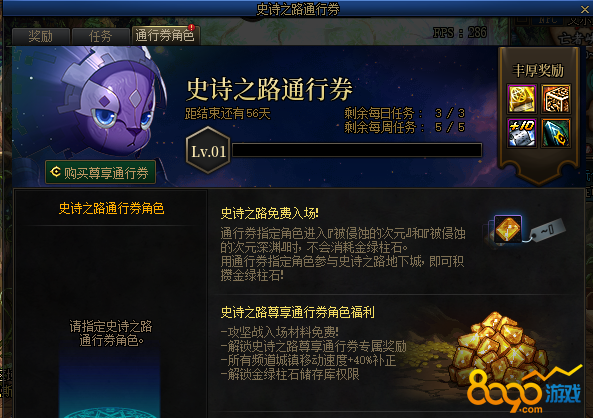Click the 8090 游戏 watermark logo
This screenshot has width=593, height=418.
(x=524, y=390)
